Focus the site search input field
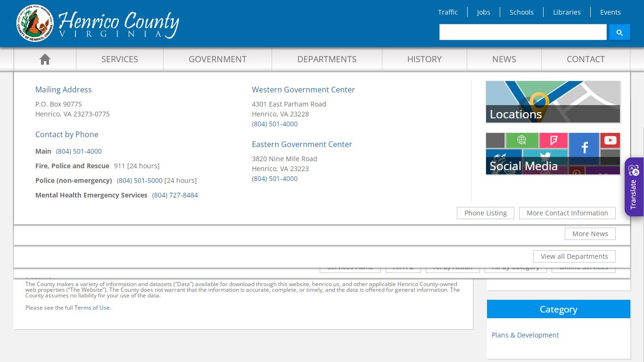The image size is (644, 362). tap(523, 32)
